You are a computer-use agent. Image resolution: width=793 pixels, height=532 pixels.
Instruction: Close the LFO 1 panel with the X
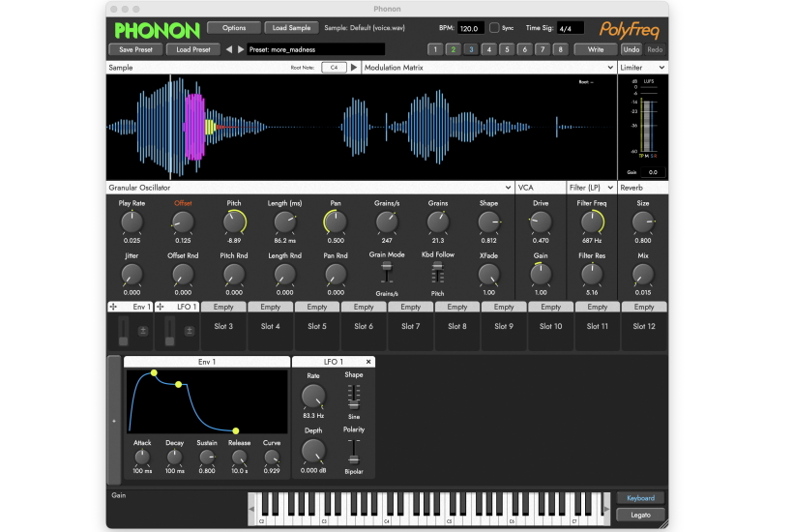[368, 362]
